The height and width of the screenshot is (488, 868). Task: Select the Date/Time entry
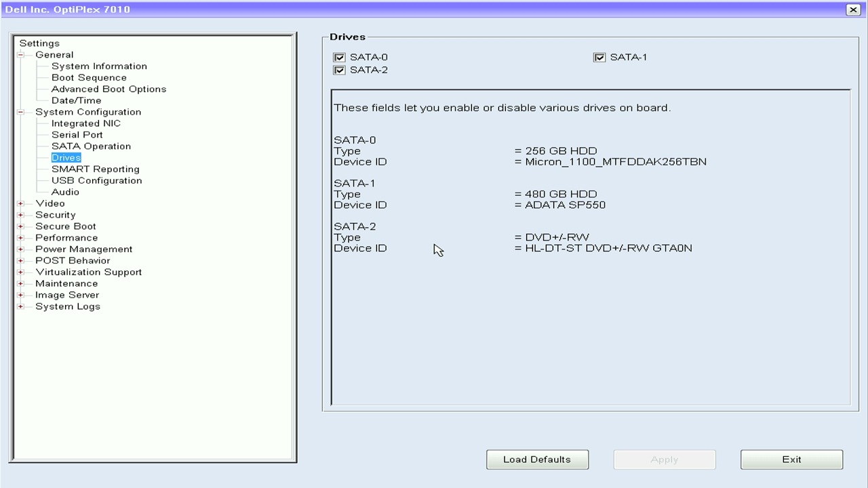point(76,101)
